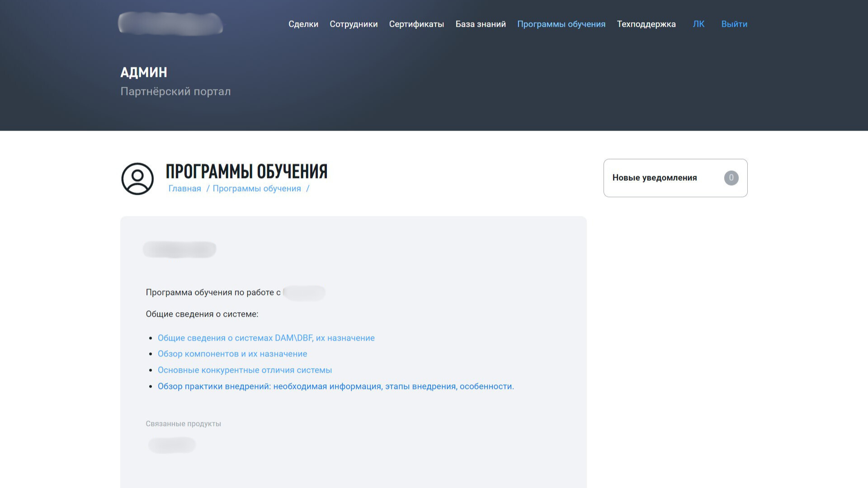Open Обзор компонентов и их назначение link
The height and width of the screenshot is (488, 868).
(232, 354)
